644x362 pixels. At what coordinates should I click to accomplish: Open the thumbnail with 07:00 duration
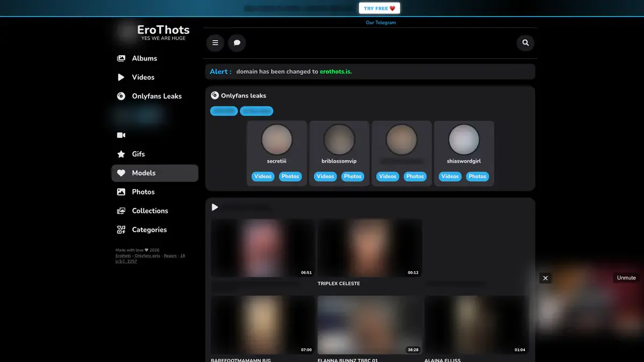click(262, 325)
